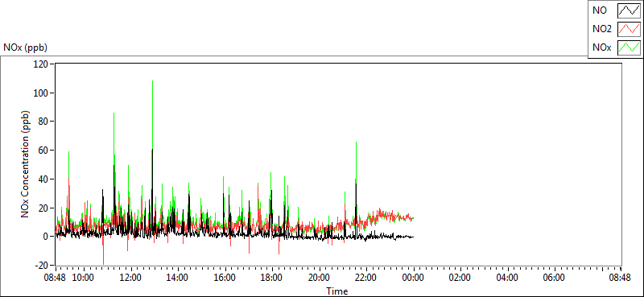
Task: Click the 80 y-axis tick label
Action: tap(44, 122)
